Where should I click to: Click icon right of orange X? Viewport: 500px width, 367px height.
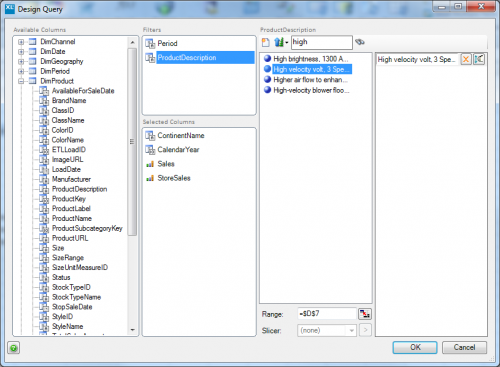pyautogui.click(x=479, y=59)
